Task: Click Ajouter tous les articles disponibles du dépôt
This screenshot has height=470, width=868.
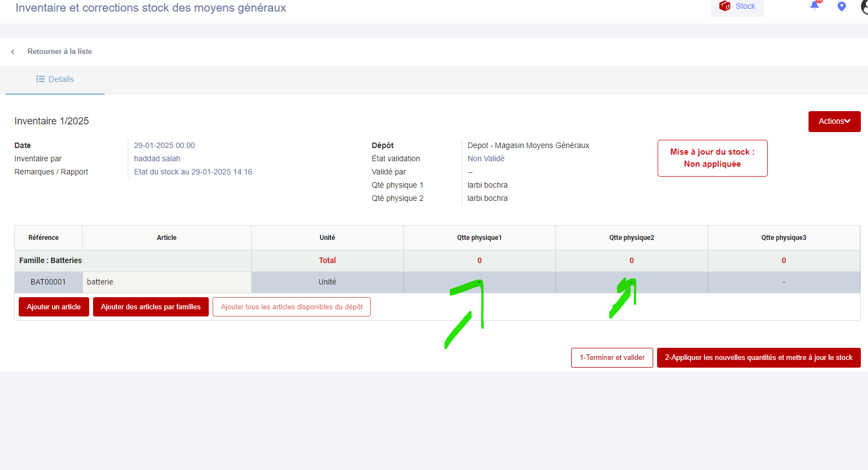Action: [291, 307]
